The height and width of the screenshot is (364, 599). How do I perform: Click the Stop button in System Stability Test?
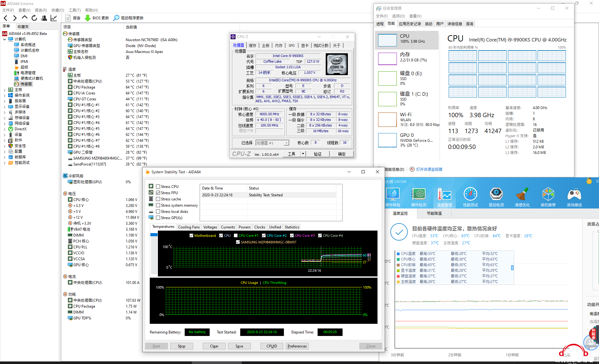(x=181, y=346)
